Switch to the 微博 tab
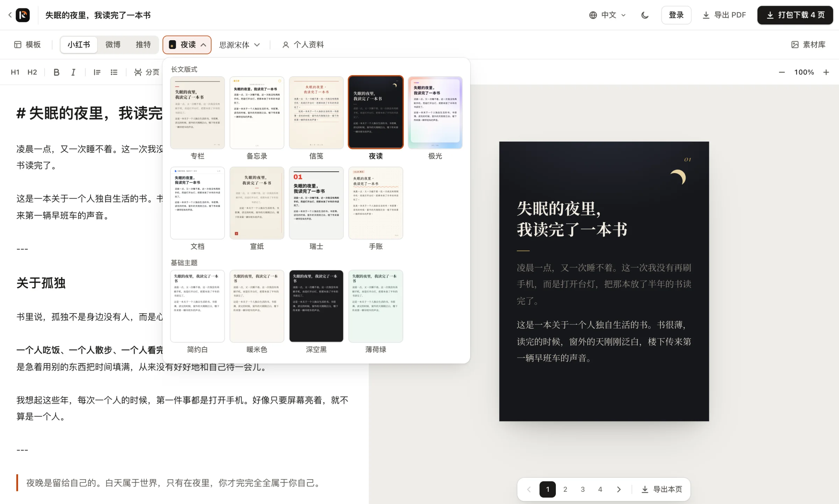Screen dimensions: 839x504 point(113,45)
